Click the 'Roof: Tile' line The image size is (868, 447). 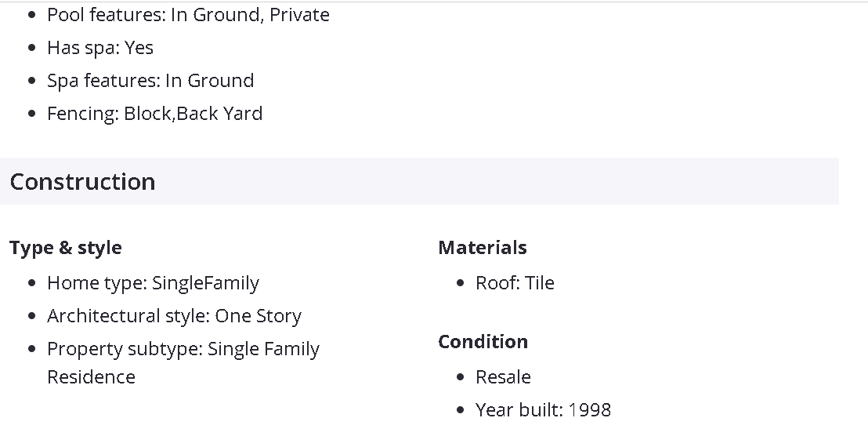pos(515,283)
